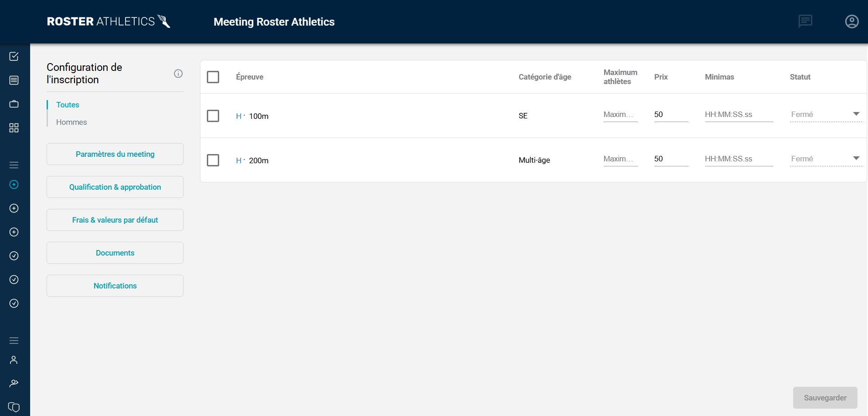Open the user account icon in the header
The image size is (868, 416).
click(852, 21)
